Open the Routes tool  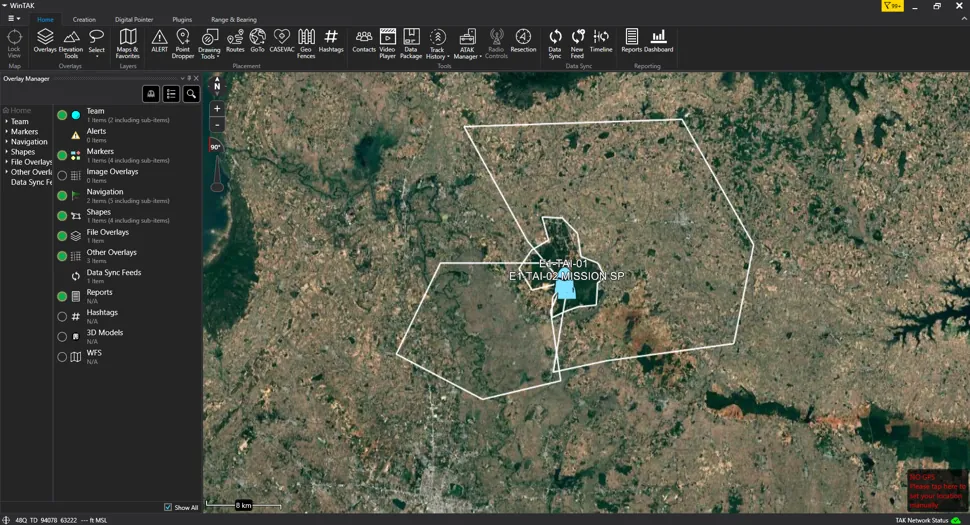[x=235, y=41]
